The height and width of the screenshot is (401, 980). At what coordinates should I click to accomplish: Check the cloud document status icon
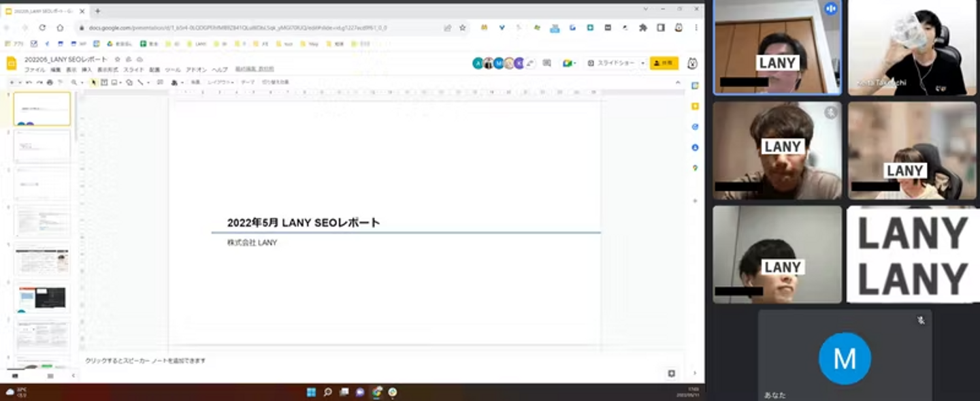coord(140,60)
